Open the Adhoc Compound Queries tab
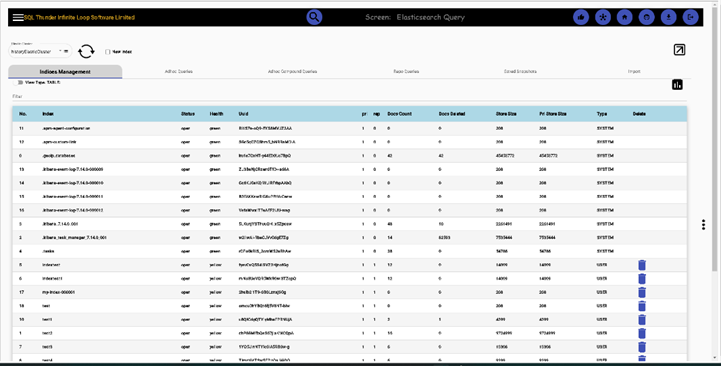 point(292,72)
